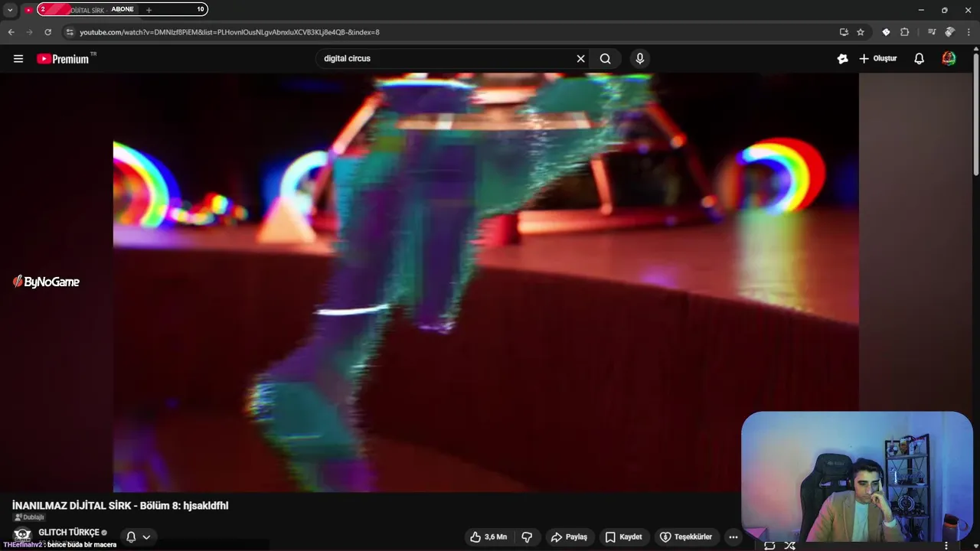View site information icon in address bar

(x=70, y=32)
